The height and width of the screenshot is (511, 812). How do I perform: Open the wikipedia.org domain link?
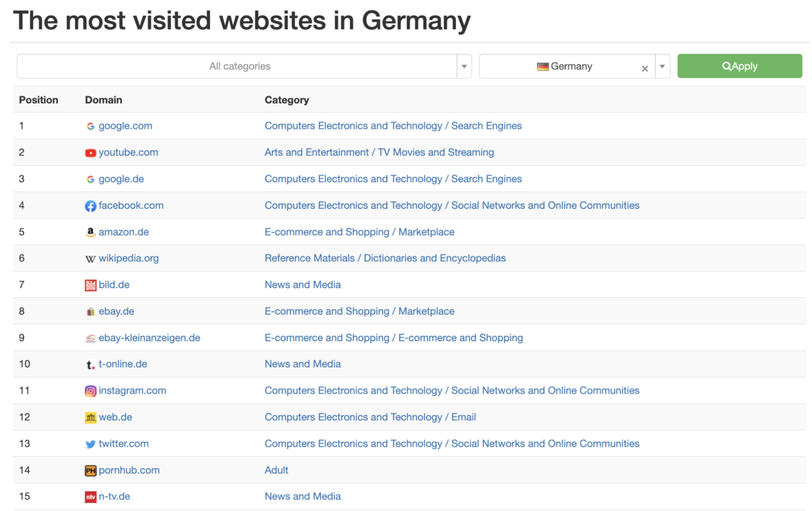click(129, 258)
